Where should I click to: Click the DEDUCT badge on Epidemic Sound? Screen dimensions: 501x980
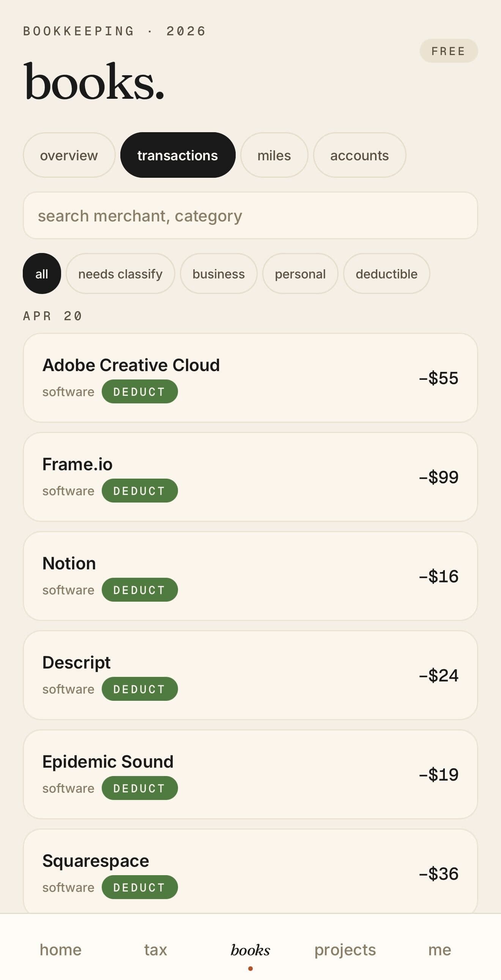coord(139,788)
